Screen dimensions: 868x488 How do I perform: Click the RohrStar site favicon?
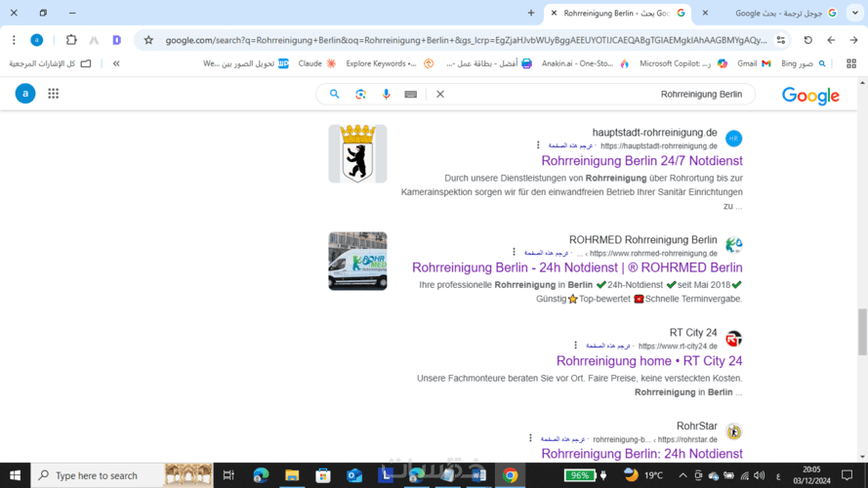[733, 431]
